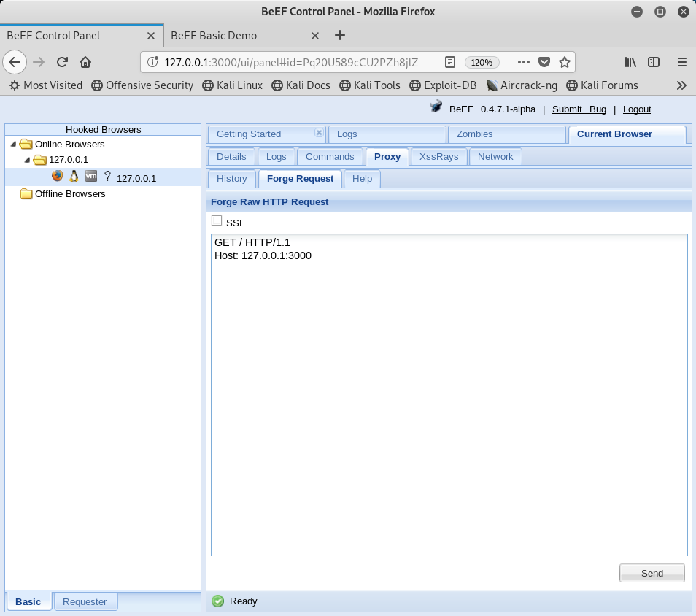Select the Proxy tab
This screenshot has height=616, width=696.
pos(387,157)
